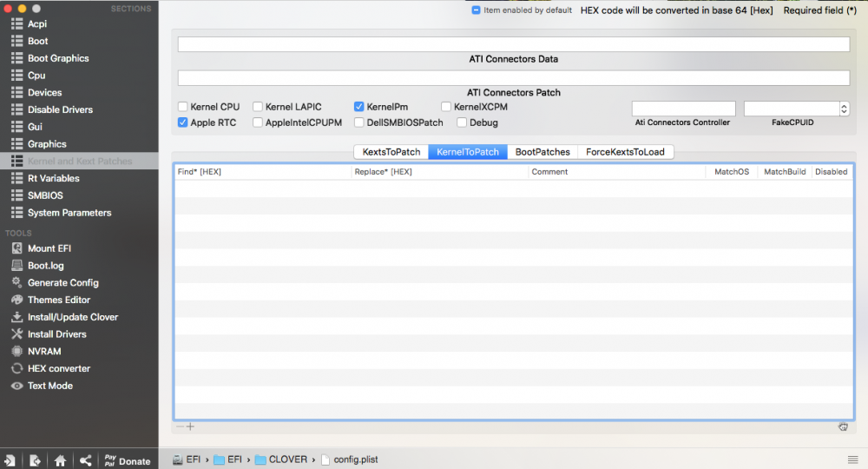
Task: Click the FakeCPUID combo box field
Action: [792, 109]
